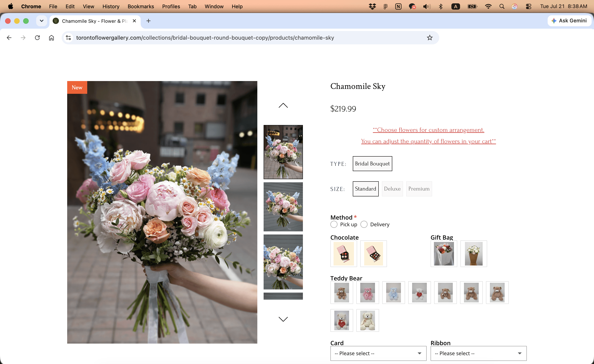The height and width of the screenshot is (364, 594).
Task: Open Spotlight search
Action: [502, 6]
